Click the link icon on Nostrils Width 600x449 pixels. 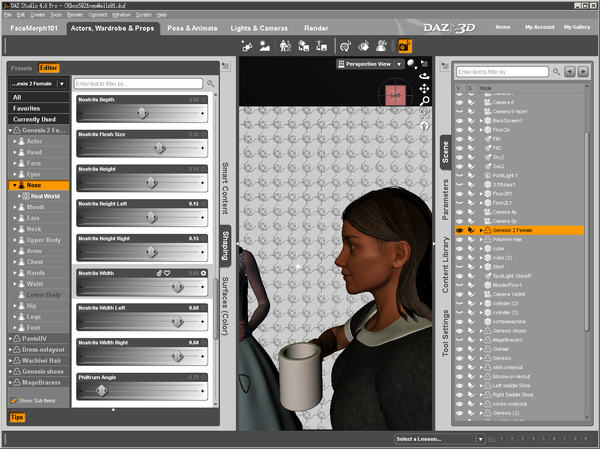click(159, 273)
